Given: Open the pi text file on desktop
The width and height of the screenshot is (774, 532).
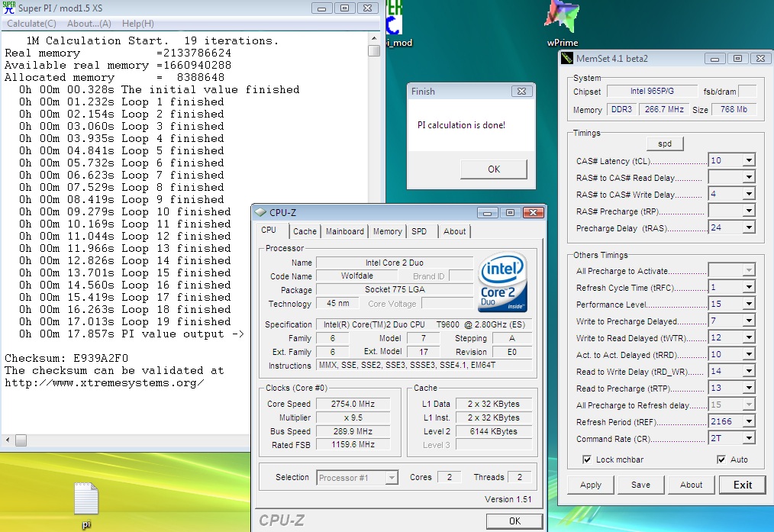Looking at the screenshot, I should 86,505.
